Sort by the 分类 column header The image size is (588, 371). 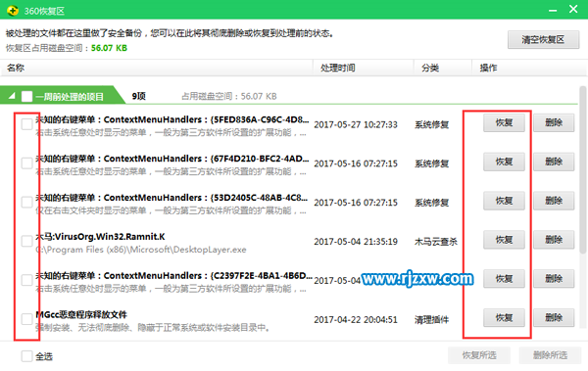pyautogui.click(x=443, y=68)
